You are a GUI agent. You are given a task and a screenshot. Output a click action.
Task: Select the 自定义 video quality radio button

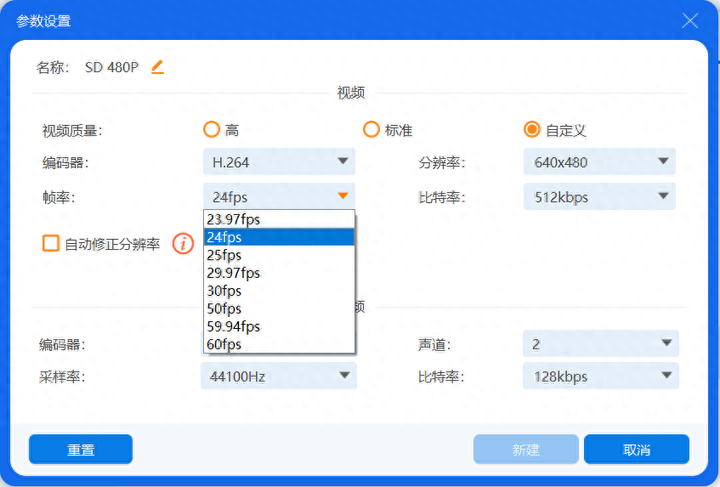pos(532,130)
